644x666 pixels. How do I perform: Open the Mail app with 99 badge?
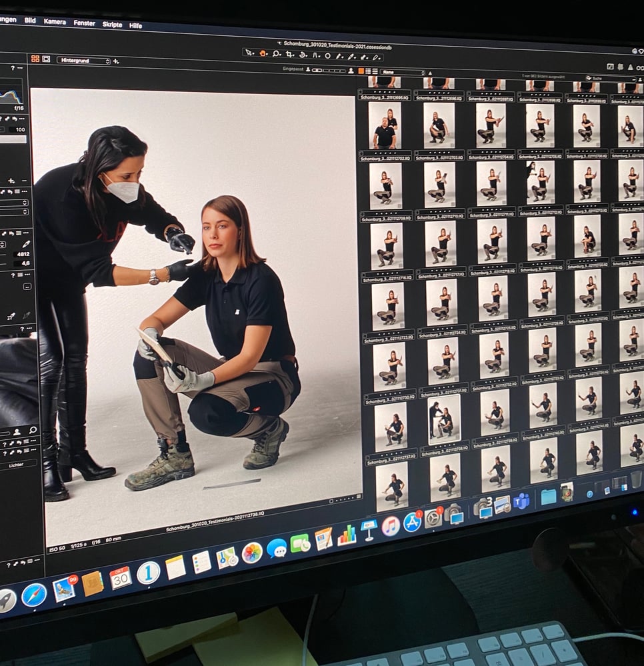pyautogui.click(x=63, y=589)
